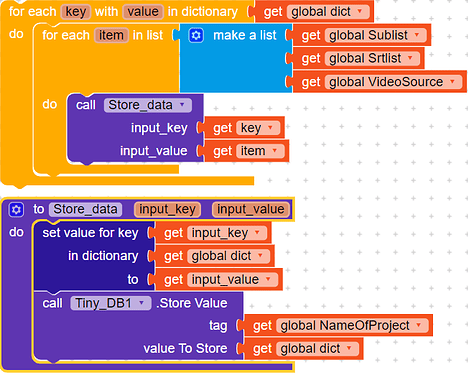Open the global NameOfProject dropdown arrow
The width and height of the screenshot is (468, 375).
[x=419, y=325]
